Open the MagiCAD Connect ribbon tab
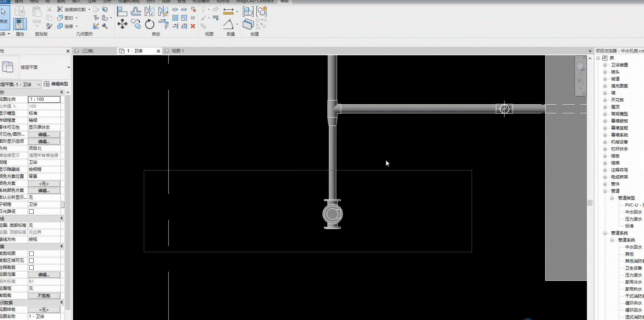The width and height of the screenshot is (644, 320). (255, 1)
